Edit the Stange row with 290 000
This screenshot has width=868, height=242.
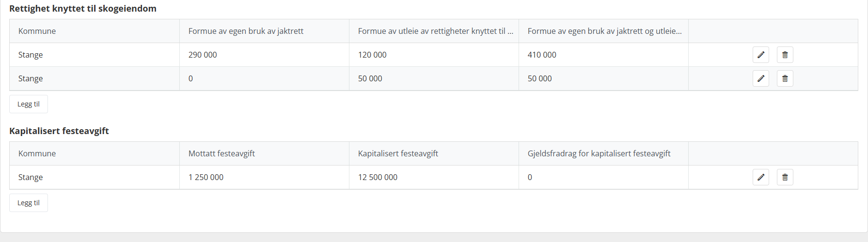click(761, 55)
